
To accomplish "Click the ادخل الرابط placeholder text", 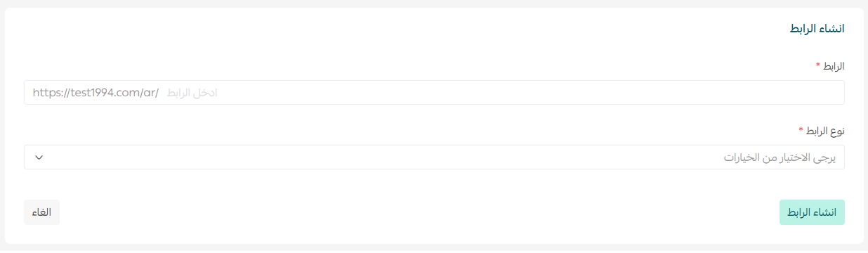I will click(x=192, y=93).
